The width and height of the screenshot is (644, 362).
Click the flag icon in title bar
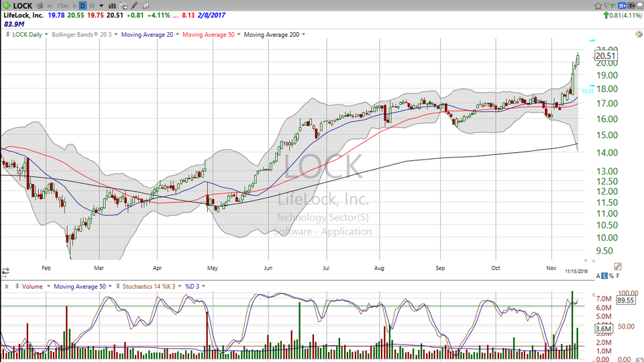click(606, 6)
